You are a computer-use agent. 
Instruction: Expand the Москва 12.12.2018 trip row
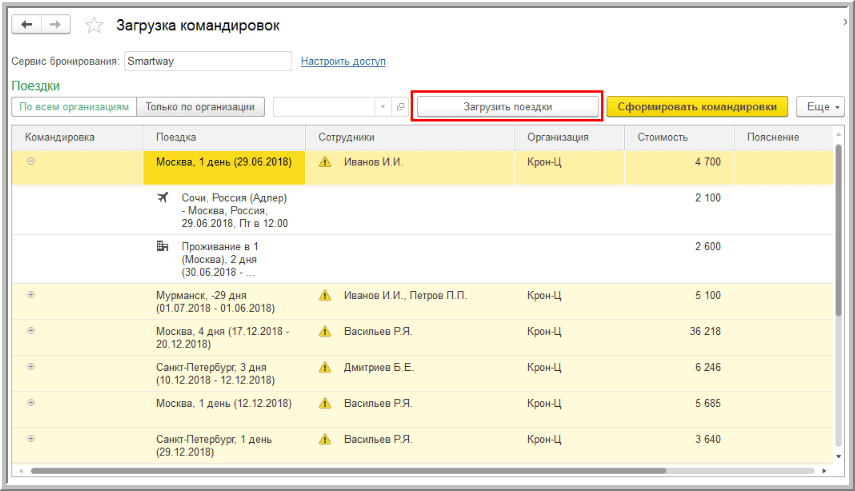tap(31, 403)
